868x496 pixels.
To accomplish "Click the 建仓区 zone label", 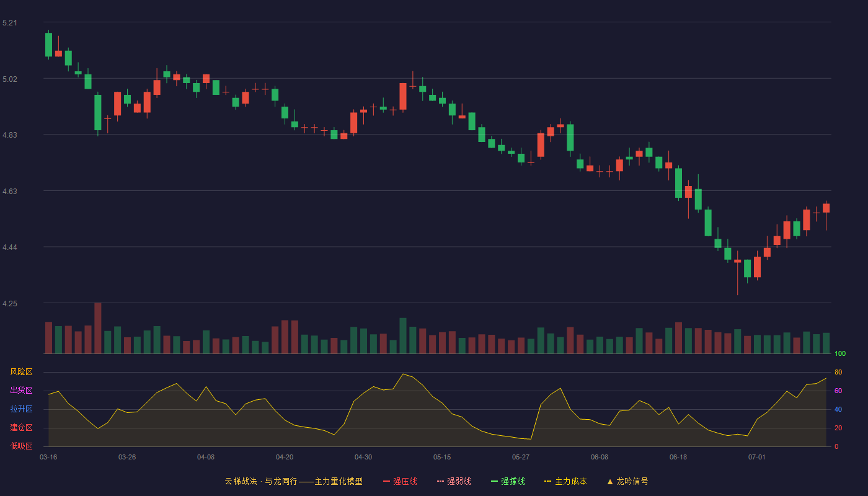I will tap(21, 428).
